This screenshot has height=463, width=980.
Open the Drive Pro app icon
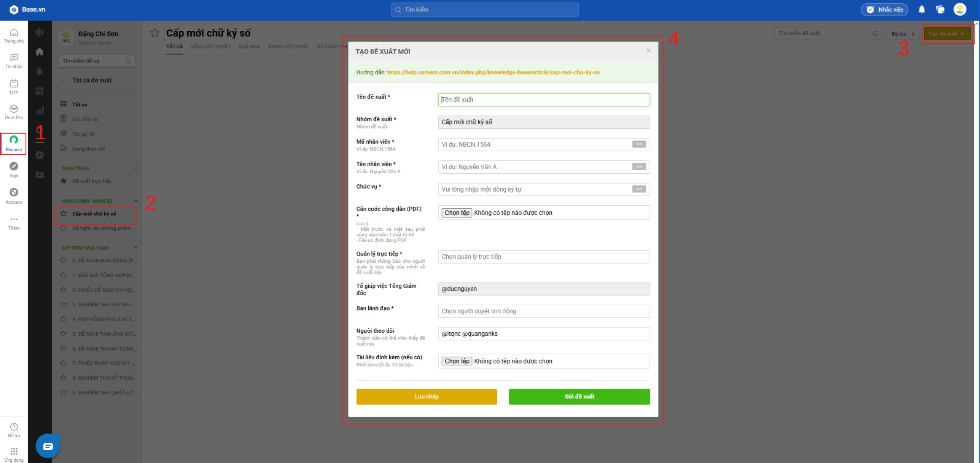(x=14, y=111)
